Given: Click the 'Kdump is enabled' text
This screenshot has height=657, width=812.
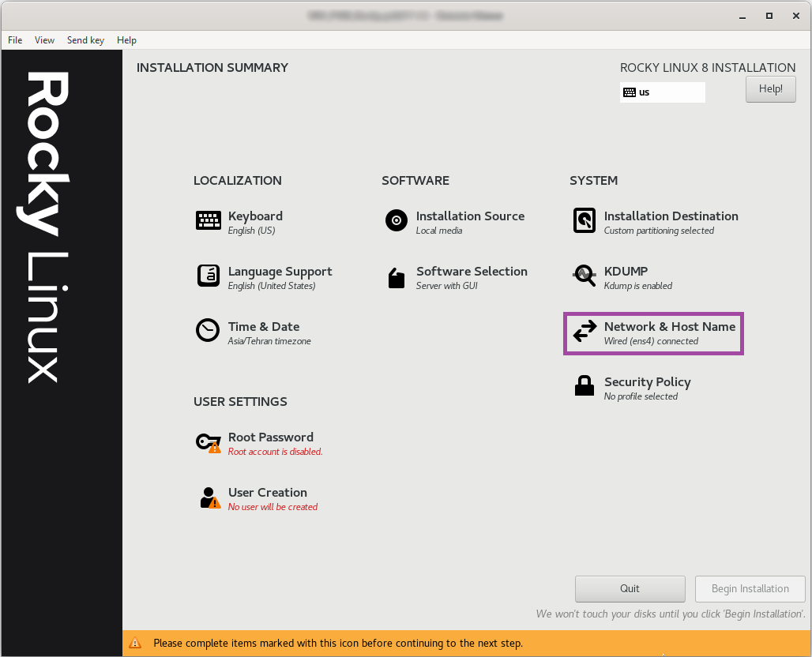Looking at the screenshot, I should pyautogui.click(x=638, y=286).
